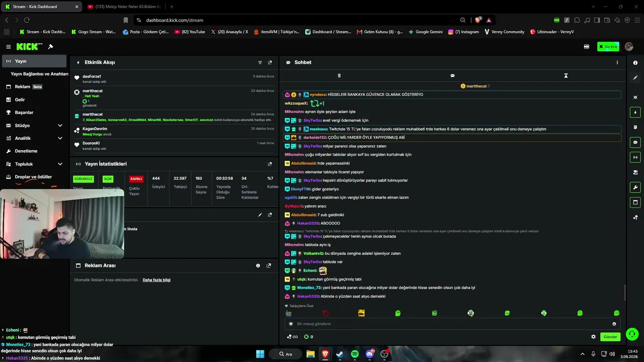644x362 pixels.
Task: Toggle the browser sidebar panel
Action: (x=597, y=20)
